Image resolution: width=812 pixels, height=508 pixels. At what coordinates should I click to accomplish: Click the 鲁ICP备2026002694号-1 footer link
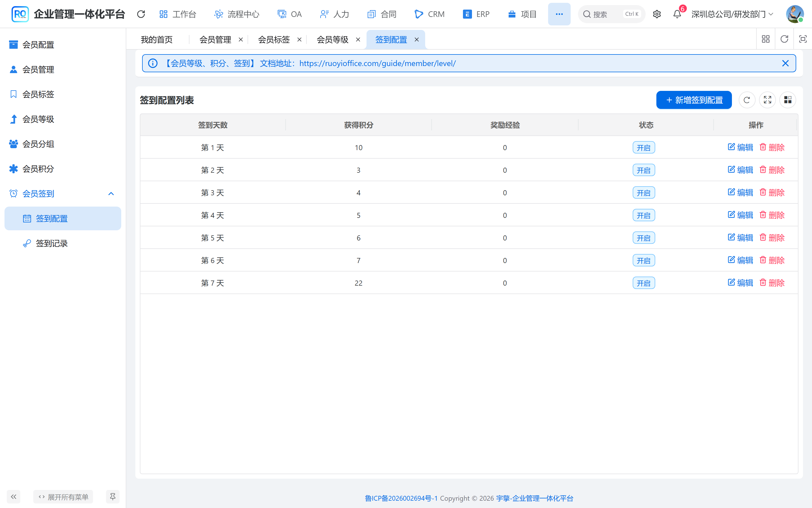[401, 498]
